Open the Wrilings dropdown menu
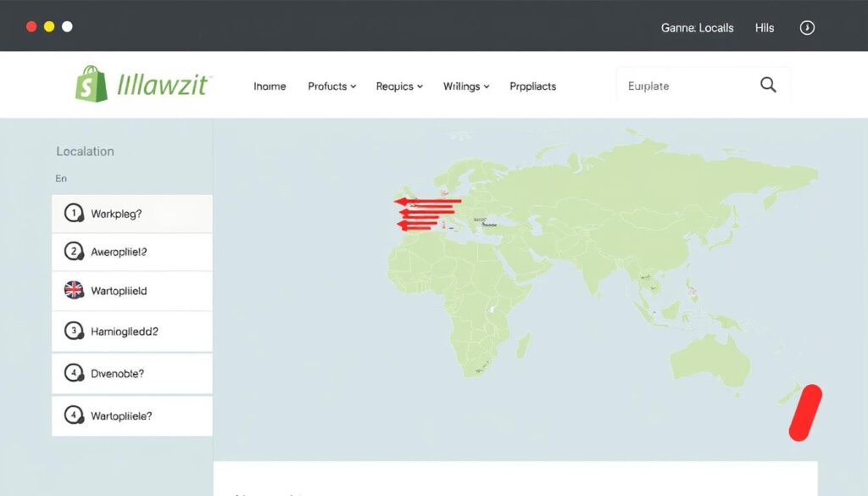This screenshot has width=868, height=496. [x=466, y=86]
